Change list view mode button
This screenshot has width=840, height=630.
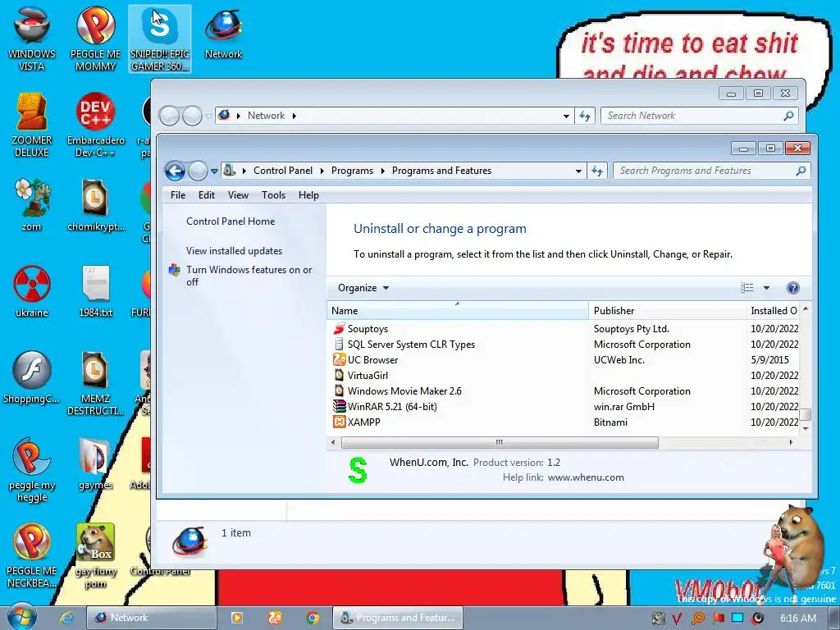coord(746,288)
